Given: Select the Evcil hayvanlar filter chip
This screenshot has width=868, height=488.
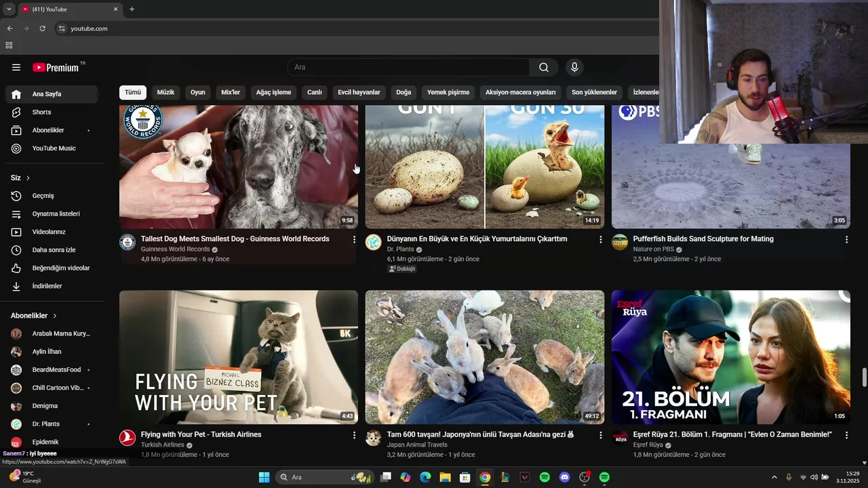Looking at the screenshot, I should (359, 92).
